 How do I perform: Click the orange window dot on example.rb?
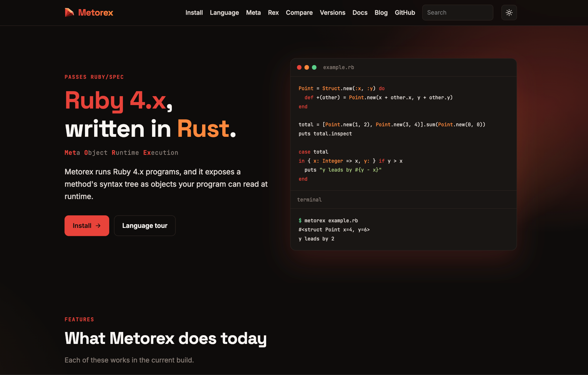pyautogui.click(x=307, y=67)
